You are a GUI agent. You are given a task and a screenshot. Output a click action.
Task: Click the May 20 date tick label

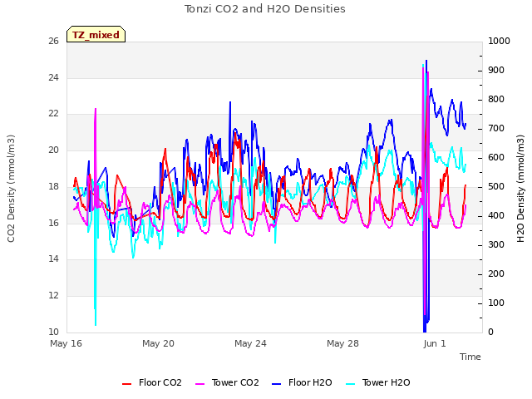pyautogui.click(x=158, y=343)
